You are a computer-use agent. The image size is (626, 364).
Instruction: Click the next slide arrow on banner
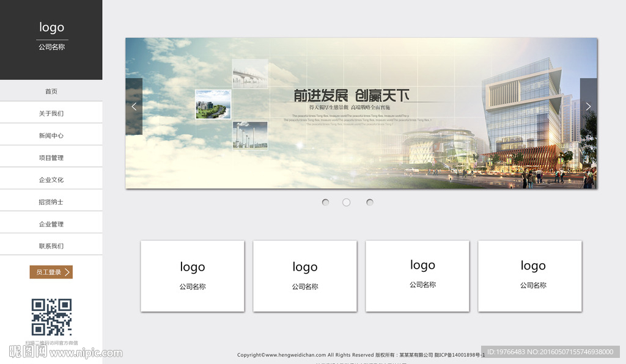point(589,106)
